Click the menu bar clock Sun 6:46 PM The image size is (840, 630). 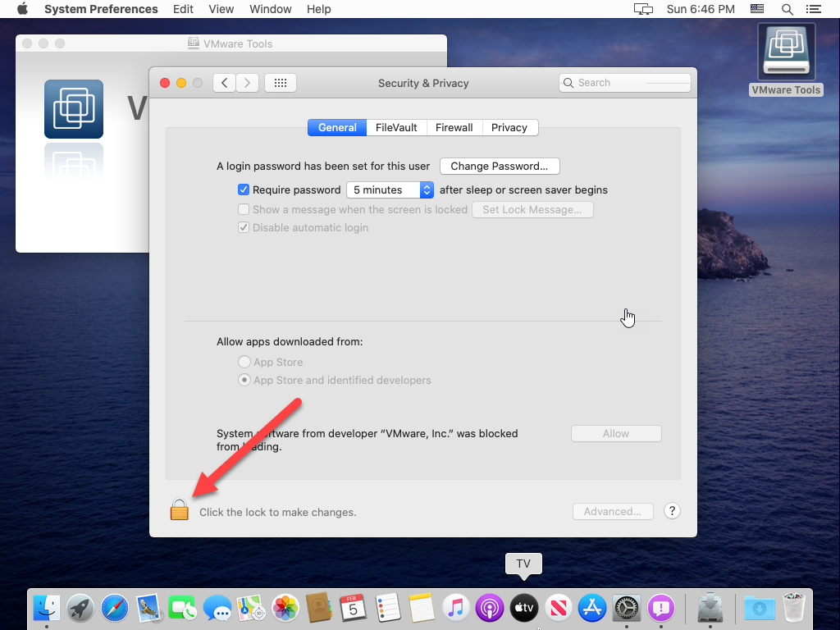701,9
